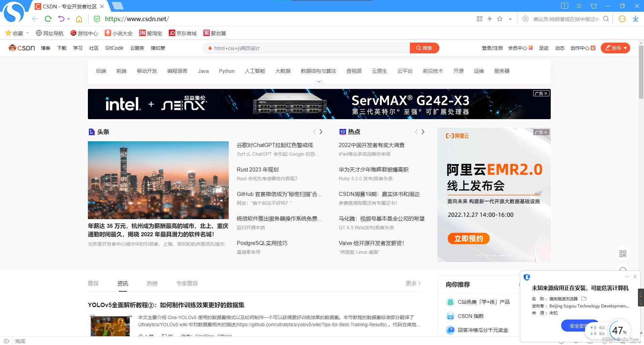Click 更多 more link
Image resolution: width=644 pixels, height=345 pixels.
pos(413,283)
